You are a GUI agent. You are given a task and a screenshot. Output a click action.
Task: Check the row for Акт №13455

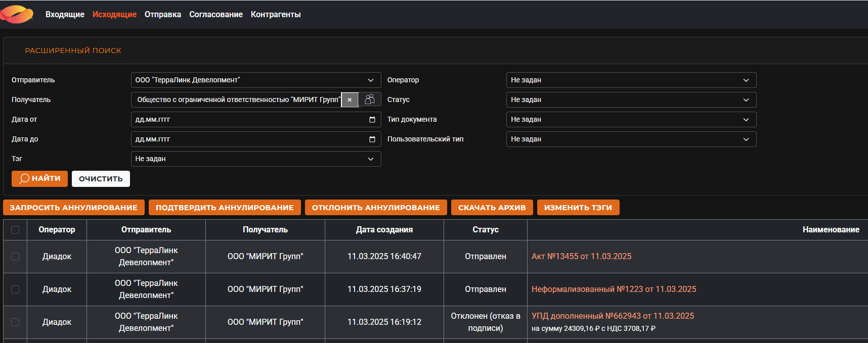coord(15,257)
